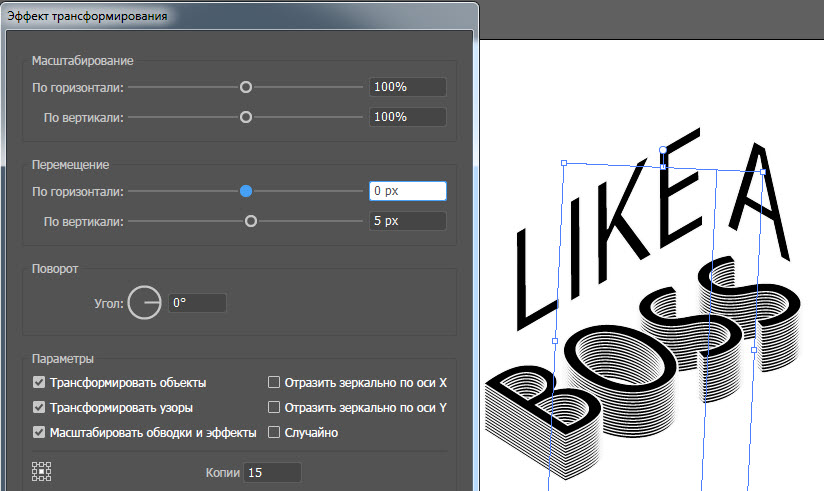Enable the 'Случайно' checkbox

(x=274, y=432)
